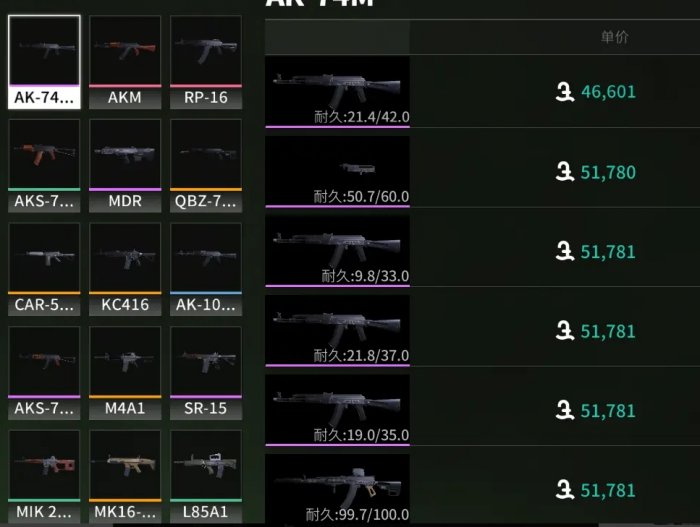Image resolution: width=700 pixels, height=527 pixels.
Task: Select the QBZ-7 weapon tile
Action: click(x=206, y=166)
